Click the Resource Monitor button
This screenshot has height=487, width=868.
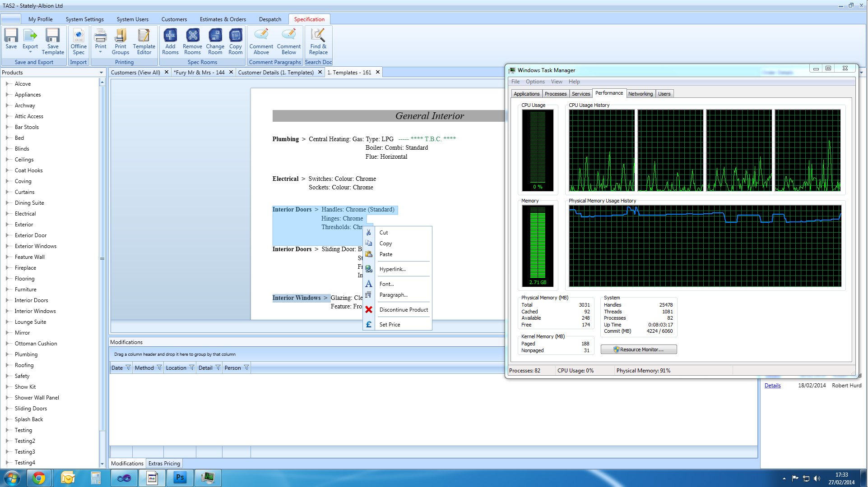click(x=638, y=349)
